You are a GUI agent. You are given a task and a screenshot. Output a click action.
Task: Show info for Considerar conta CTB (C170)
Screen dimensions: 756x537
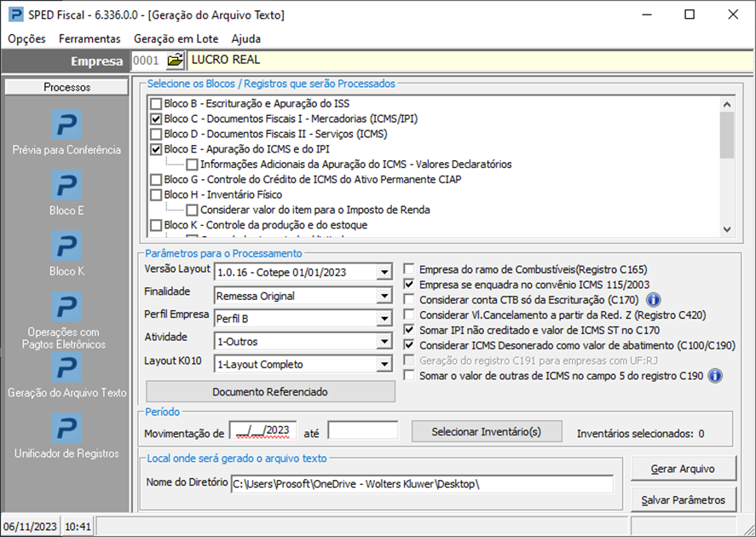point(654,300)
